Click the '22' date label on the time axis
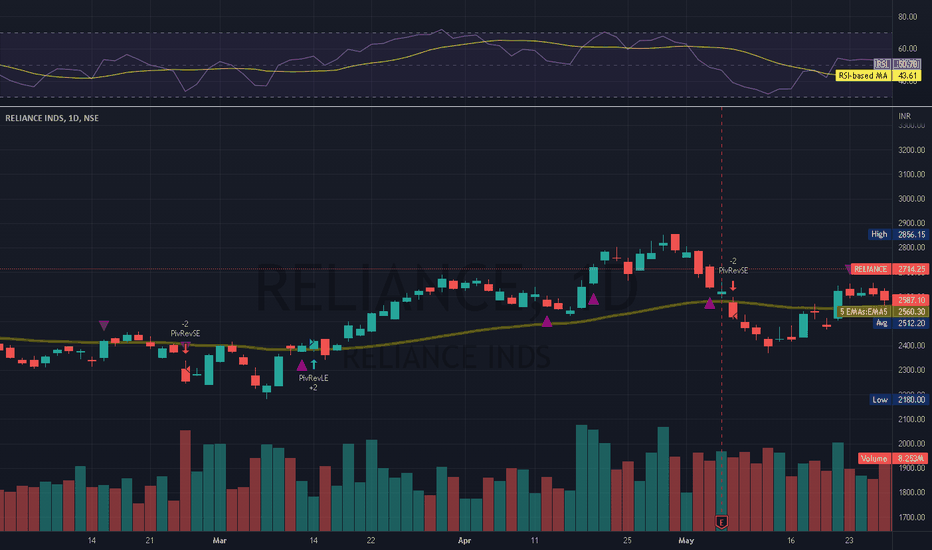Image resolution: width=932 pixels, height=550 pixels. (371, 540)
